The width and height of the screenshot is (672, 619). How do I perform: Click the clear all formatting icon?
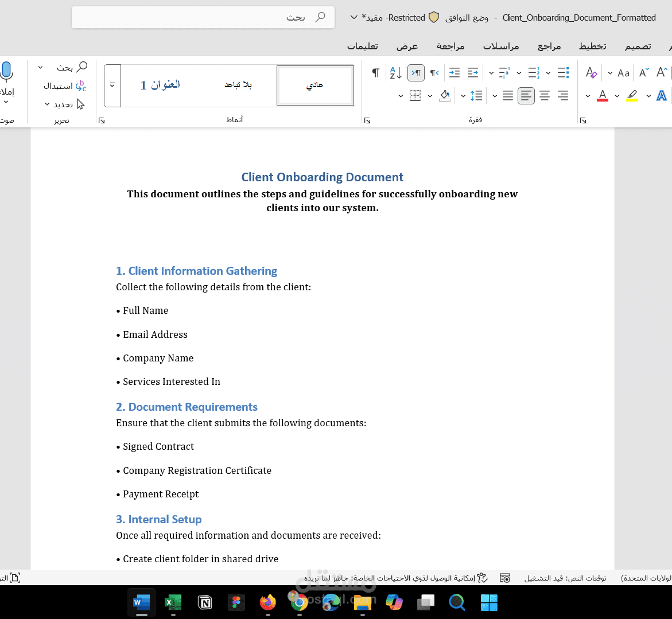(592, 73)
